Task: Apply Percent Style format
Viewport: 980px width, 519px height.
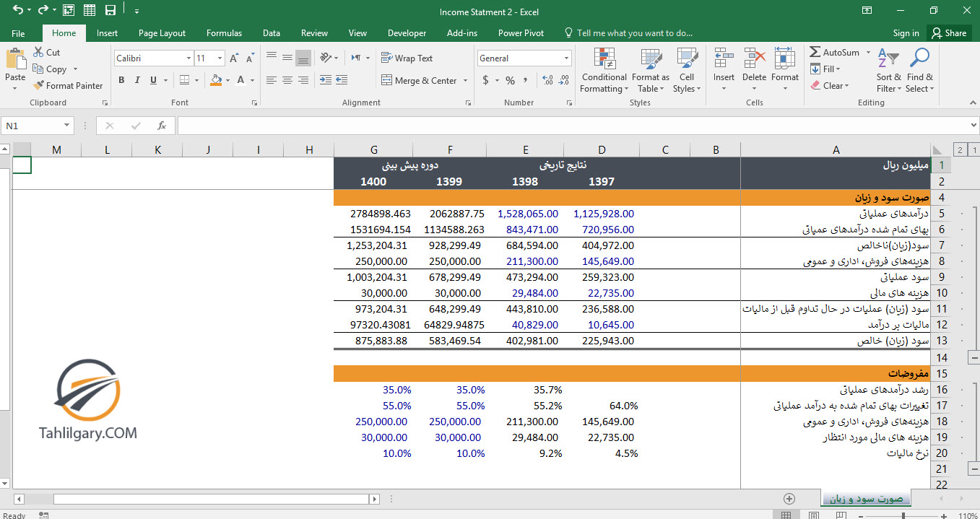Action: [x=510, y=80]
